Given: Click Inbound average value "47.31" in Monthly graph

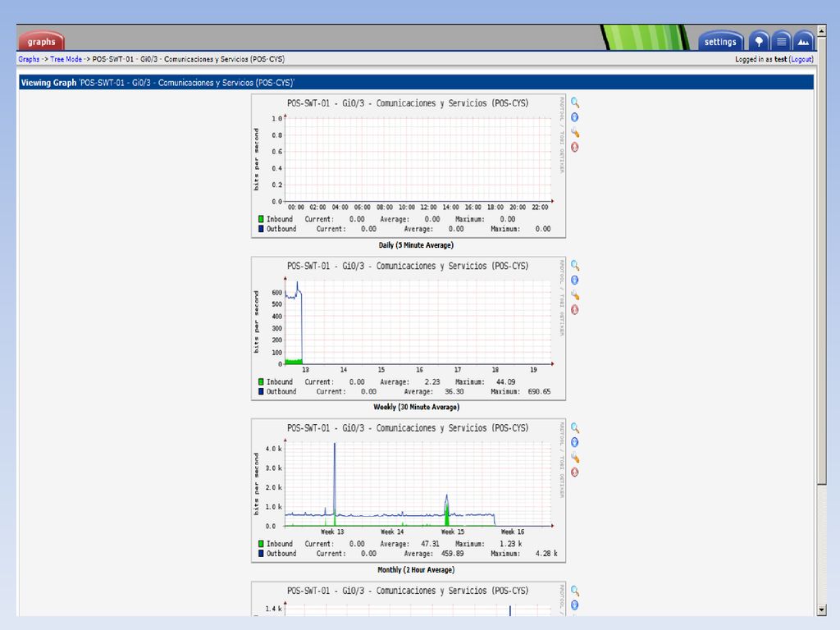Looking at the screenshot, I should 430,544.
